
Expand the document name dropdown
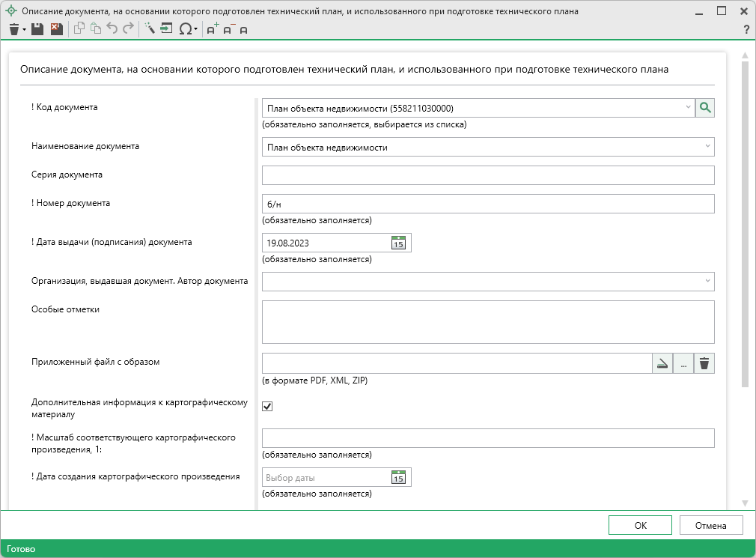pyautogui.click(x=707, y=148)
